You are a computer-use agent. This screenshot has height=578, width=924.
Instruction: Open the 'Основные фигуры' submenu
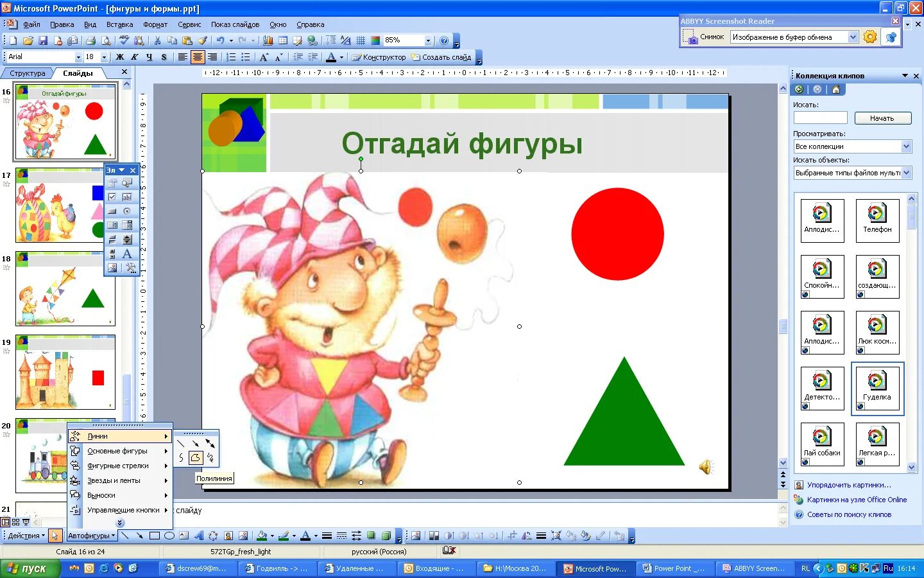click(x=120, y=451)
